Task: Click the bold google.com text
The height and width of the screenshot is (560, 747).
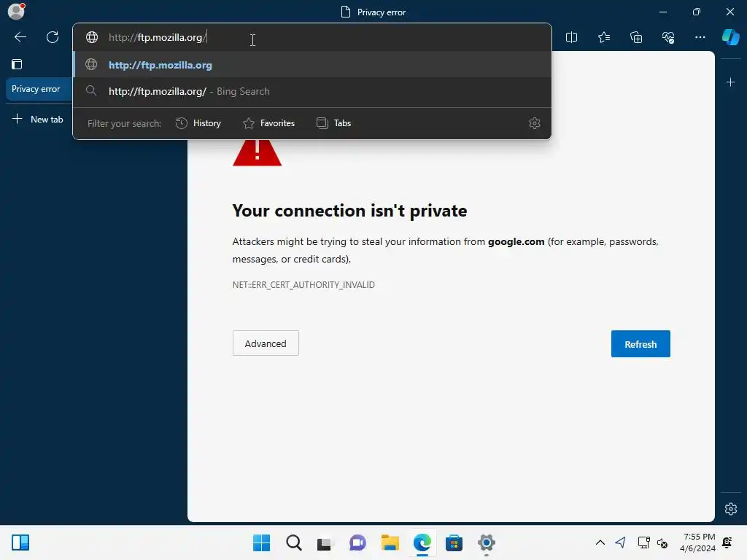Action: point(516,241)
